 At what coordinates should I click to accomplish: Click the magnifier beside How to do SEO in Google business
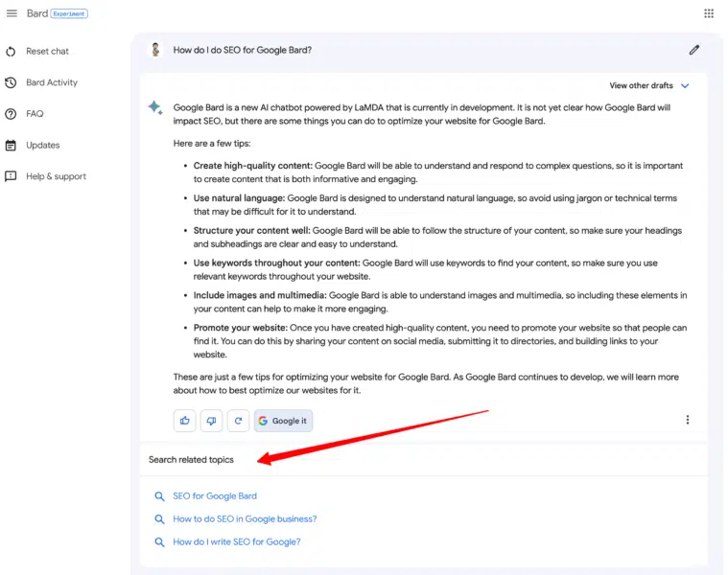click(159, 518)
